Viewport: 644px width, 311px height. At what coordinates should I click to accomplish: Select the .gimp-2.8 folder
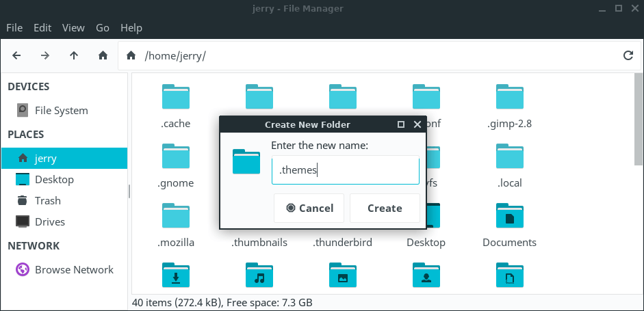(x=509, y=98)
